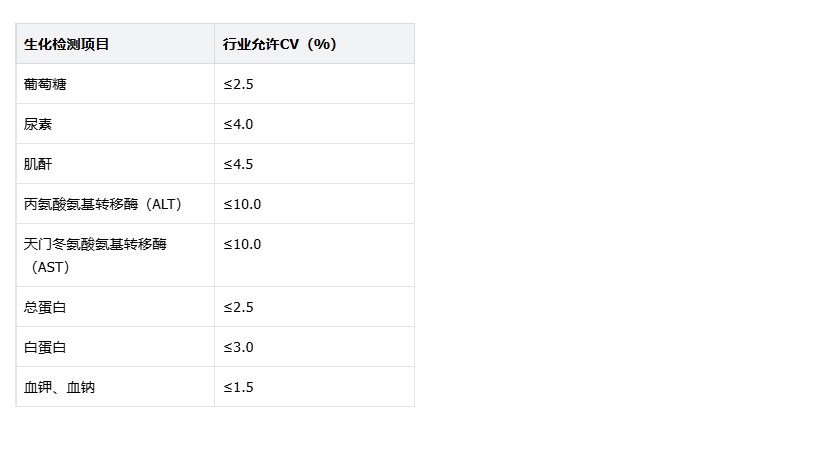Select the ≤4.5 value cell
818x449 pixels.
(x=314, y=164)
